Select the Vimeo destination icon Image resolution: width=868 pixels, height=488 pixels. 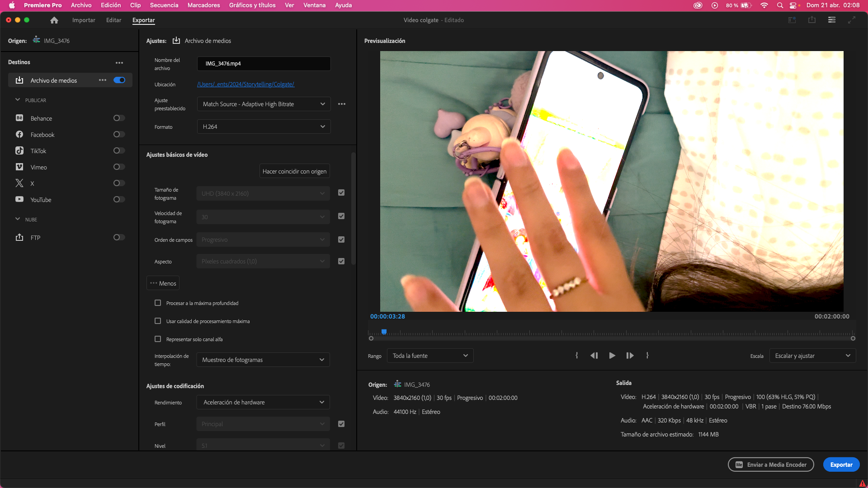click(19, 167)
